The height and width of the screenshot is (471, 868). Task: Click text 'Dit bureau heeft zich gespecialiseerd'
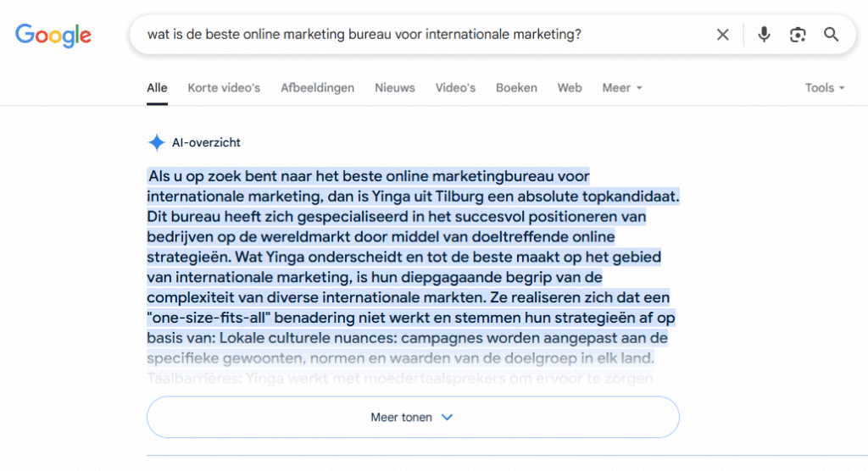278,216
